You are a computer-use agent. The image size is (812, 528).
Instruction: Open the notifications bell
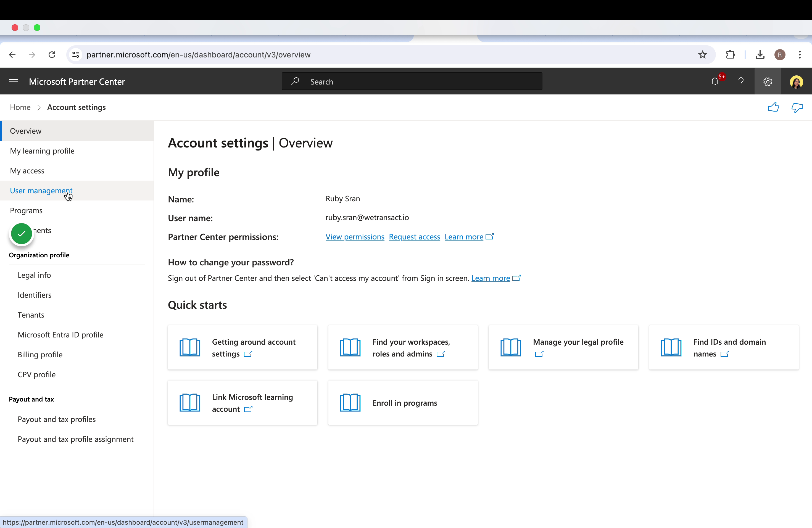point(715,81)
